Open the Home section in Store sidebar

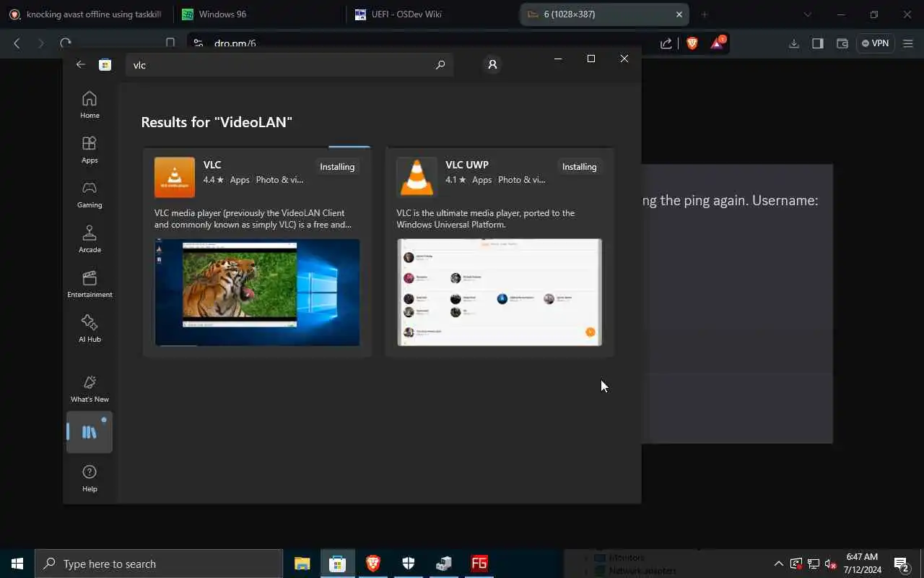click(x=90, y=105)
